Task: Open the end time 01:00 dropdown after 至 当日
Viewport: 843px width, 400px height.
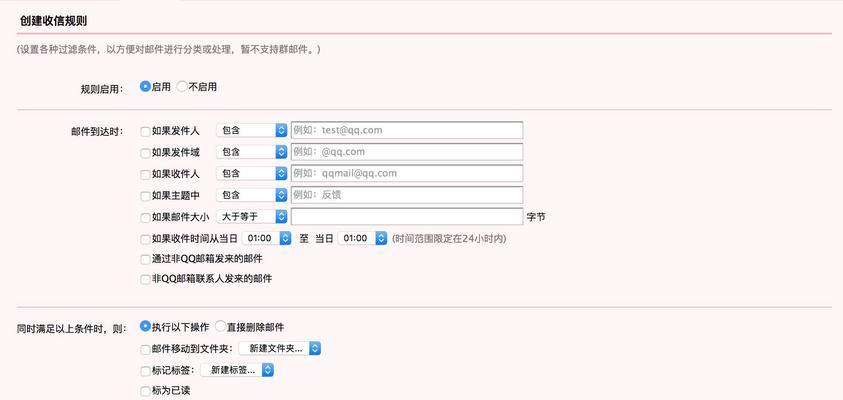Action: (x=362, y=238)
